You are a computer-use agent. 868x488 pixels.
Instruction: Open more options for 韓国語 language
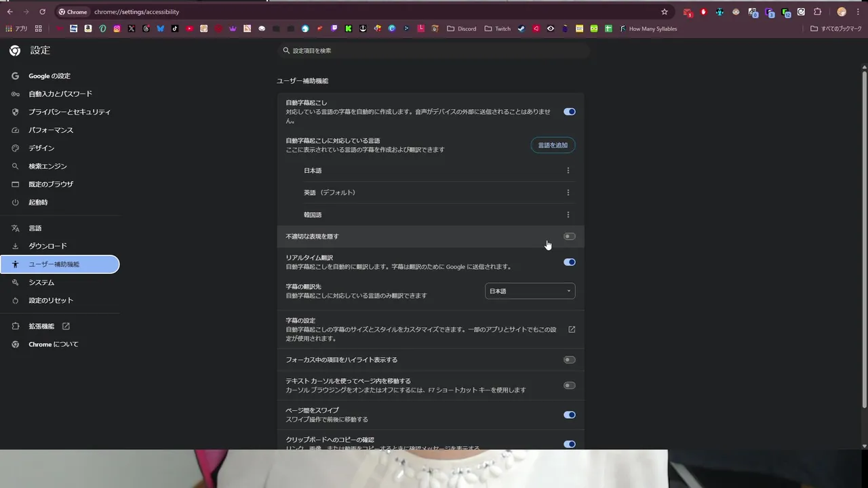[568, 215]
